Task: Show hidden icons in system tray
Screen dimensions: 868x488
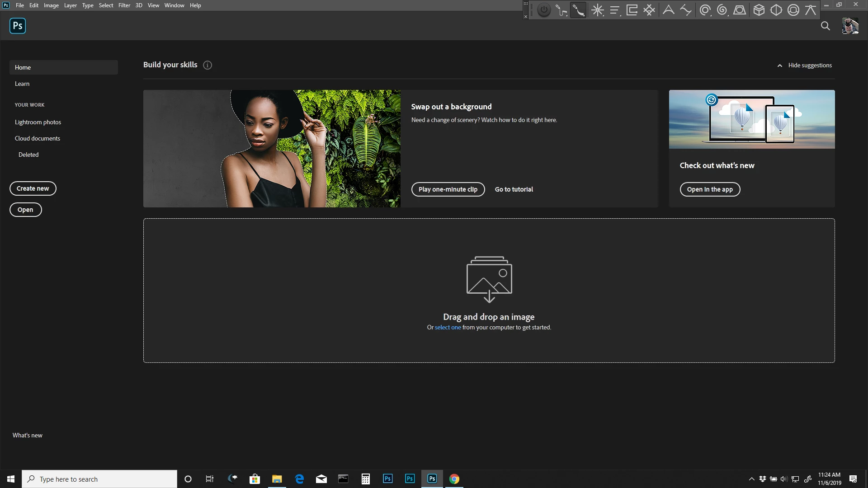Action: 751,479
